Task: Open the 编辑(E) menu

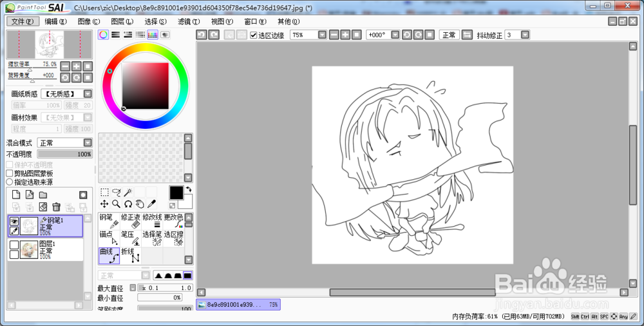Action: [x=55, y=21]
